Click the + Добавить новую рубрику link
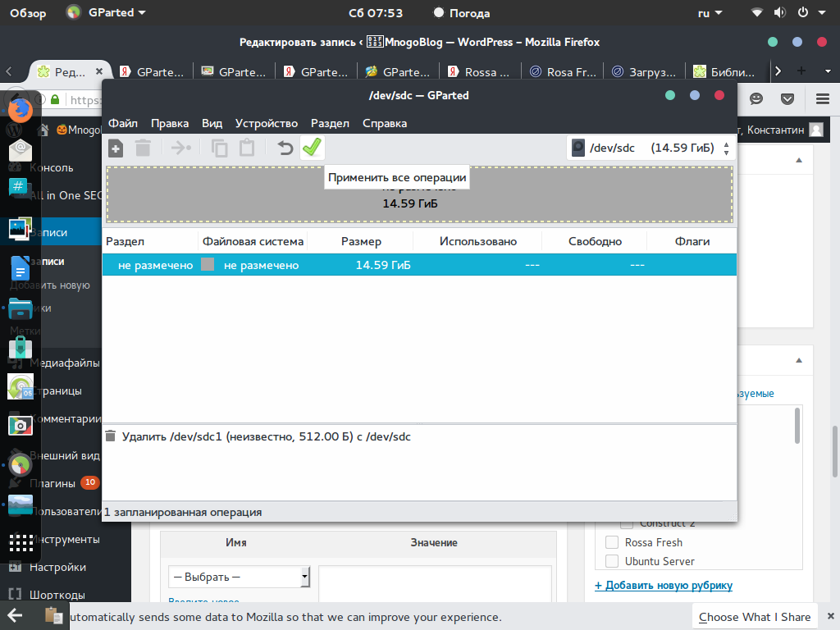This screenshot has width=840, height=630. 663,585
